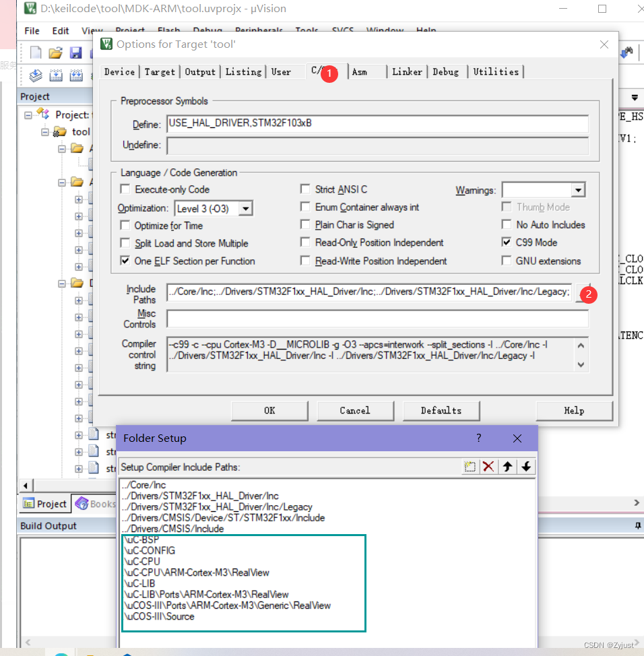Viewport: 644px width, 656px height.
Task: Switch to the Listing tab
Action: pyautogui.click(x=244, y=71)
